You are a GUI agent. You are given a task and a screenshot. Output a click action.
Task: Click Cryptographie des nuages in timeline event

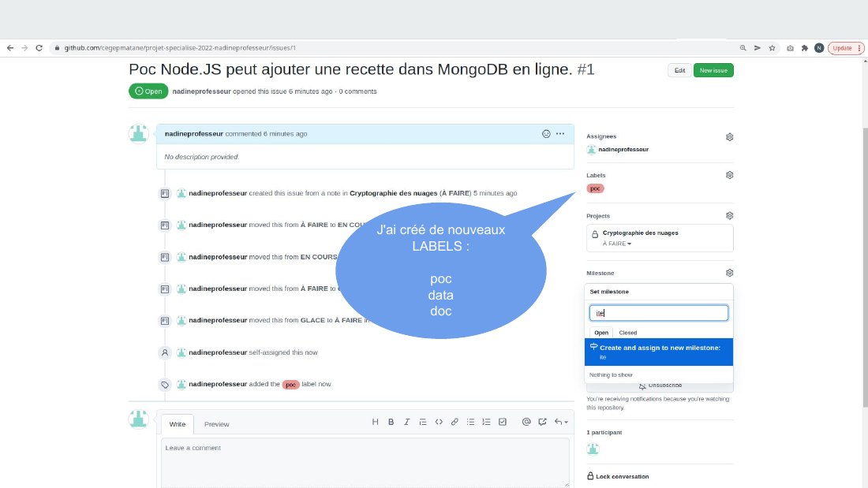coord(393,193)
